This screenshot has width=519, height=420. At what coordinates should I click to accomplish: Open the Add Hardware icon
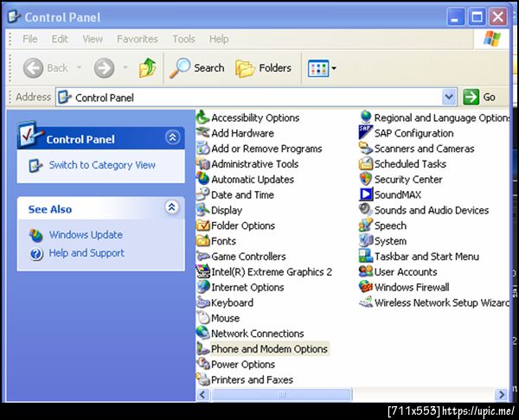(x=202, y=133)
